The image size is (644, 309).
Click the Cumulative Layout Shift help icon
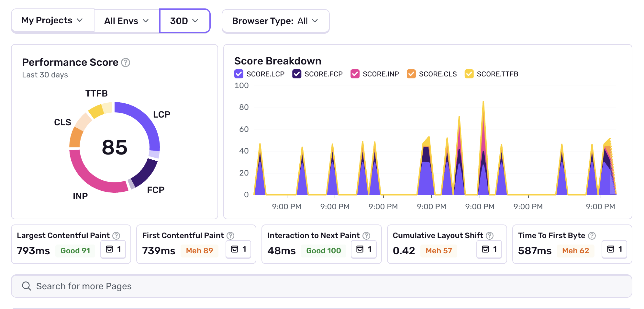pos(490,236)
